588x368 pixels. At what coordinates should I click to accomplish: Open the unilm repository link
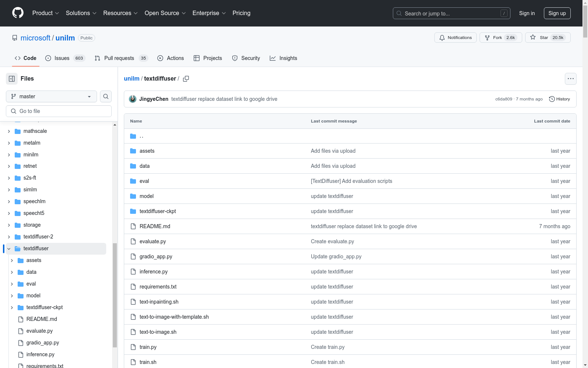coord(65,38)
